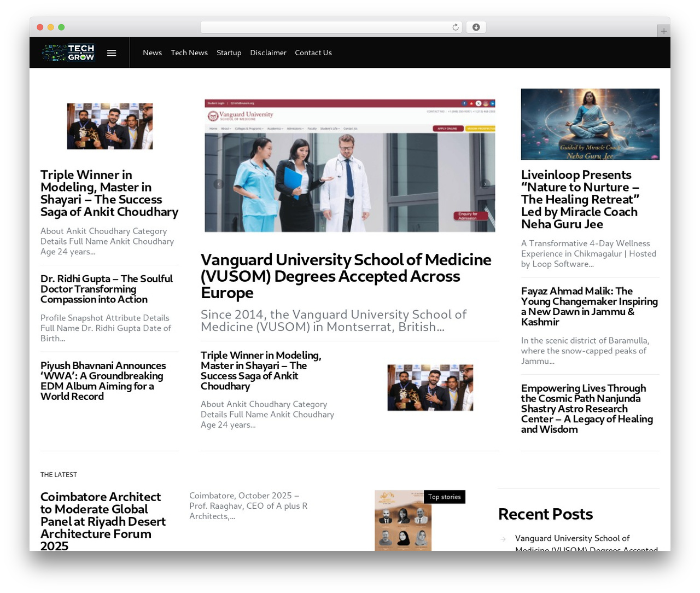The image size is (700, 593).
Task: Open the Tech News menu item
Action: point(189,53)
